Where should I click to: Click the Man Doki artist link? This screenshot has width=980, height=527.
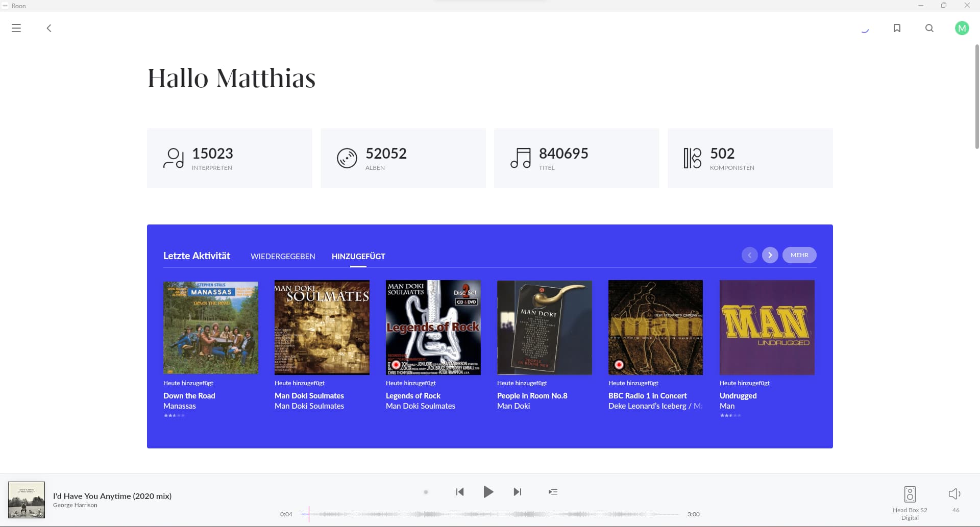[x=513, y=406]
